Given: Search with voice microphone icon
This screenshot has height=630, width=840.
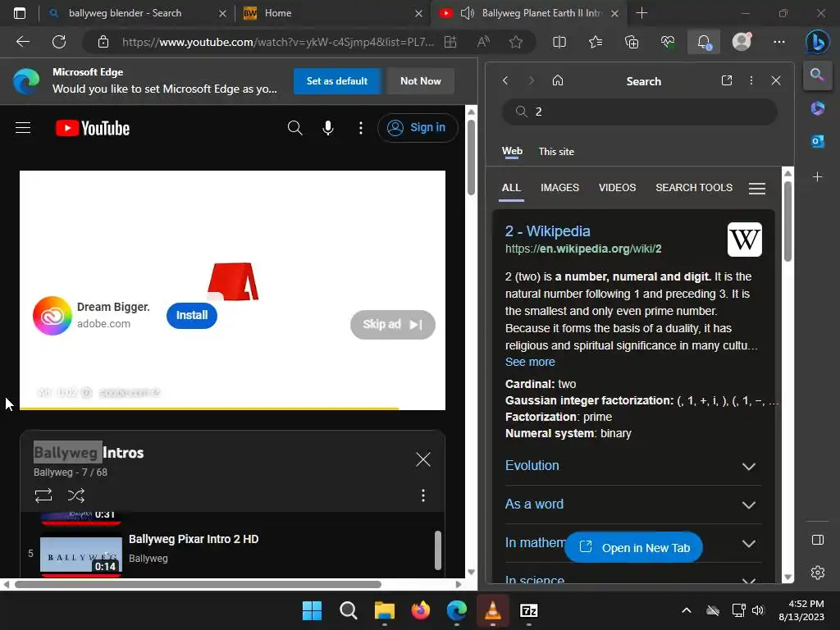Looking at the screenshot, I should point(328,127).
